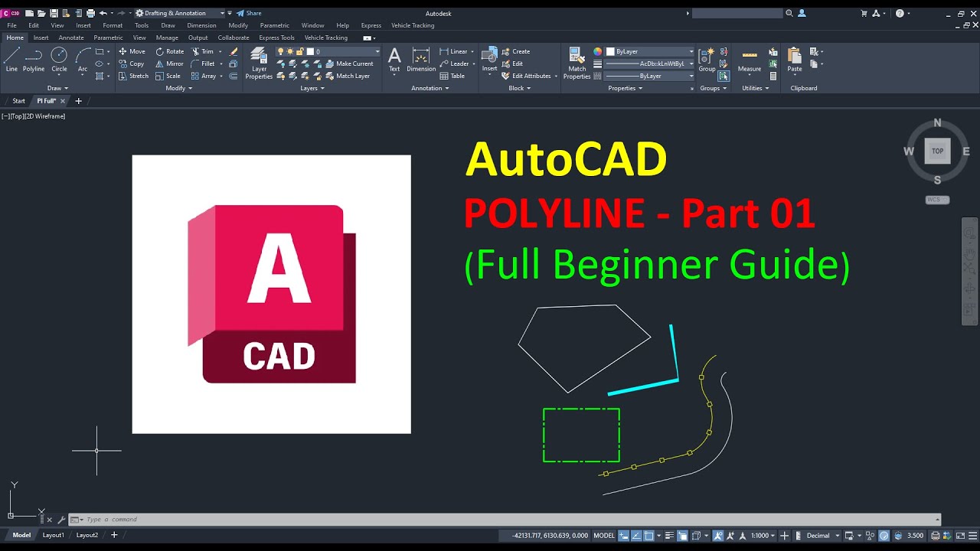Switch to the Start file tab
Screen dimensions: 980x551
click(x=18, y=101)
